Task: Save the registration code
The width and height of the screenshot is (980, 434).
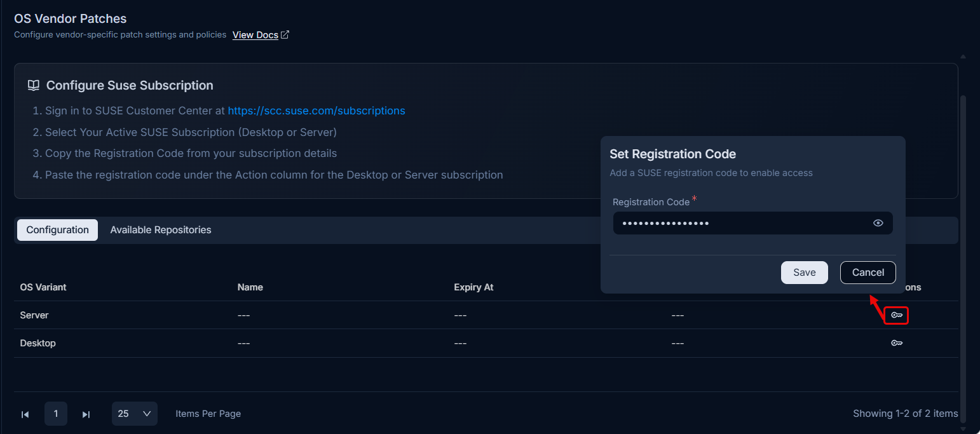Action: [805, 273]
